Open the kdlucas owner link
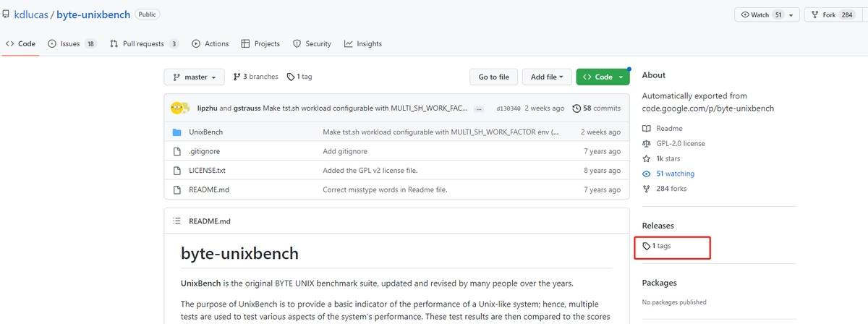This screenshot has height=324, width=868. 30,14
